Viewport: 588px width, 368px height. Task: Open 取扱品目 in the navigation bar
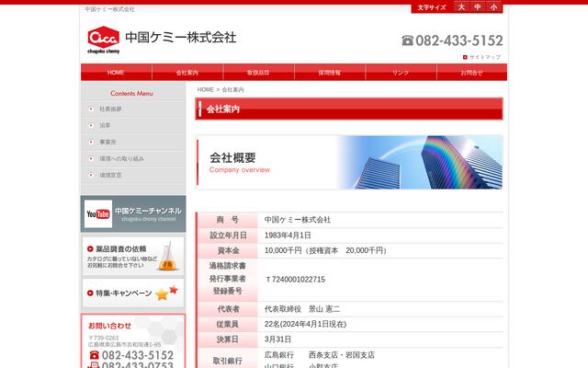pyautogui.click(x=258, y=72)
